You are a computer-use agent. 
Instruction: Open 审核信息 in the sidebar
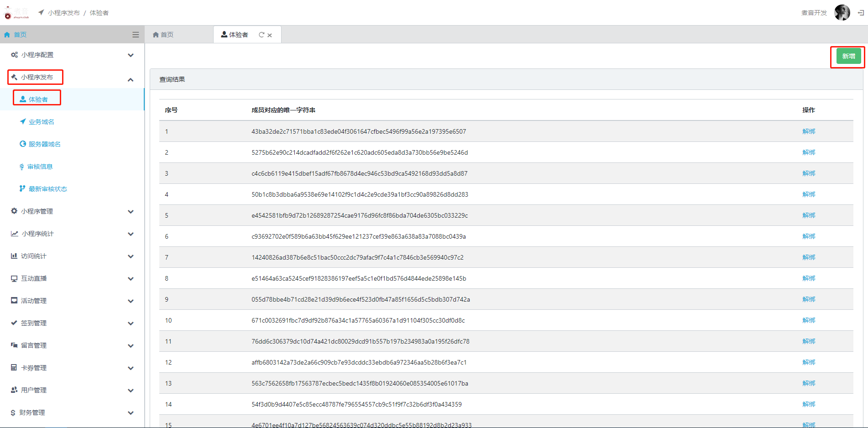(x=40, y=167)
